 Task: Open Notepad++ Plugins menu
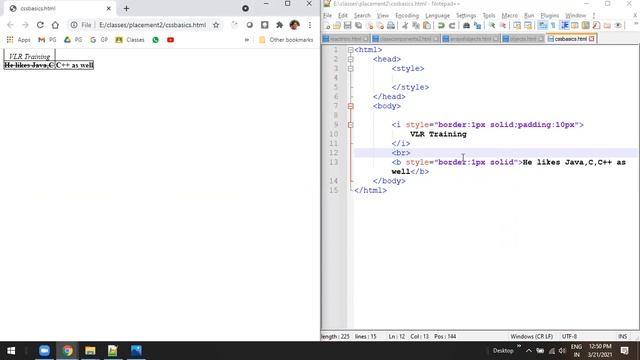pos(549,16)
